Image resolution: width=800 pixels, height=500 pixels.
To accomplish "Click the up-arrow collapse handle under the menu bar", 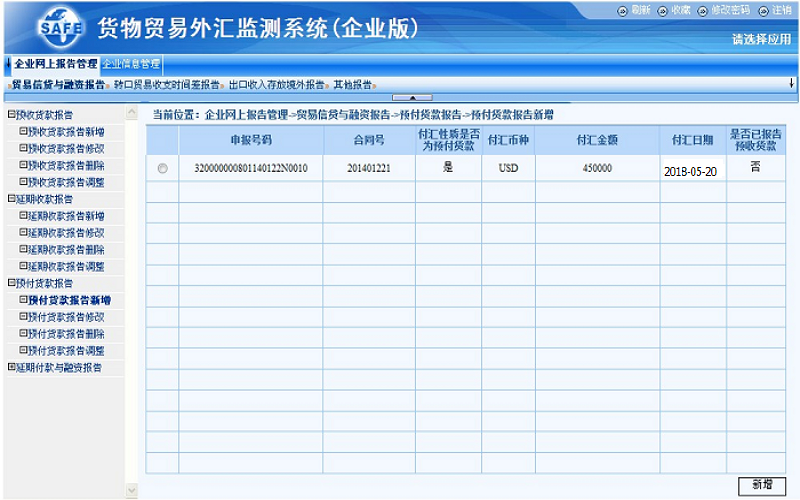I will point(413,97).
